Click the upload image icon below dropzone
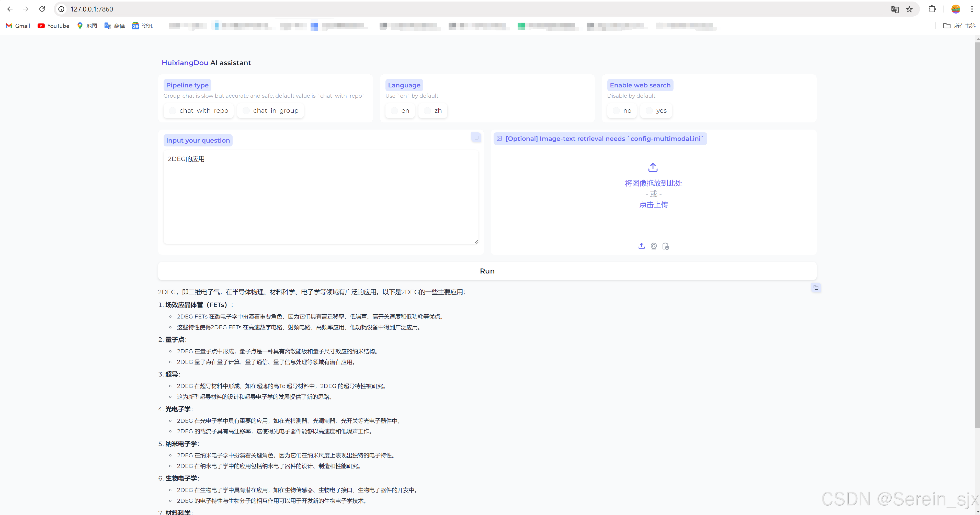The height and width of the screenshot is (515, 980). pos(641,246)
